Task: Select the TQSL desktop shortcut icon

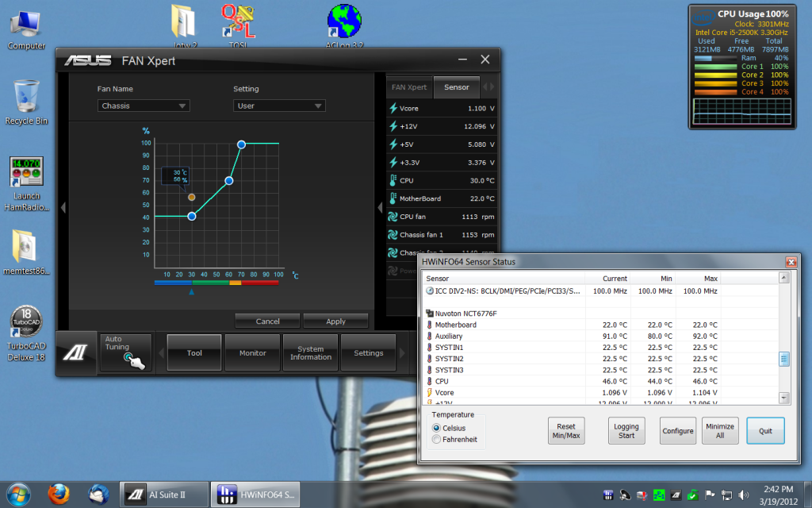Action: (238, 25)
